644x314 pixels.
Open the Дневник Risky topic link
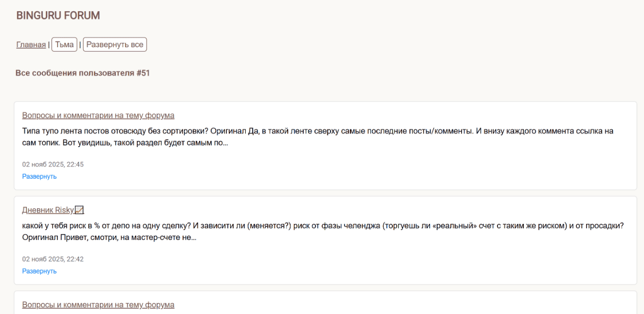pyautogui.click(x=48, y=210)
